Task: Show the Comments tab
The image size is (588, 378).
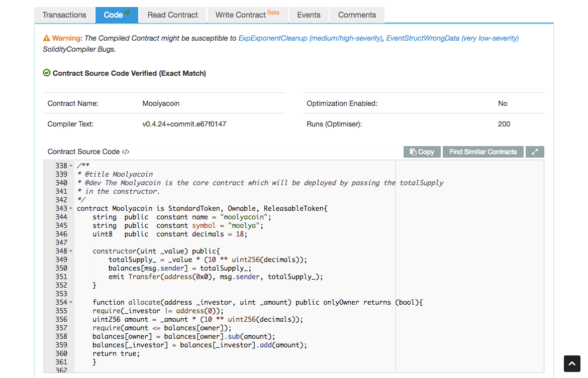Action: coord(357,15)
